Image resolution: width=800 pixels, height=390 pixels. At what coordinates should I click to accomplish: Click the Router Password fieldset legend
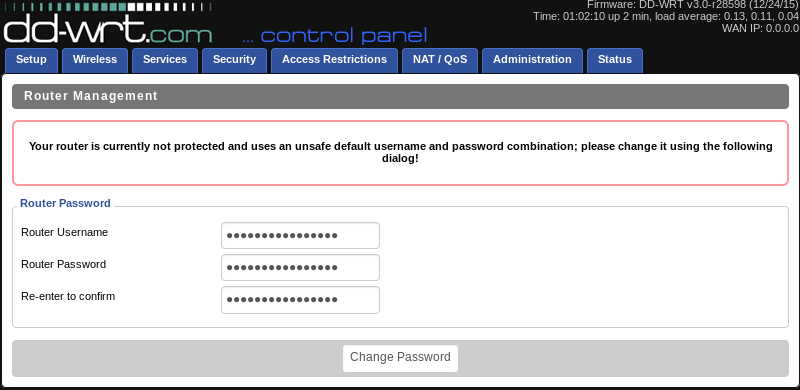[65, 203]
